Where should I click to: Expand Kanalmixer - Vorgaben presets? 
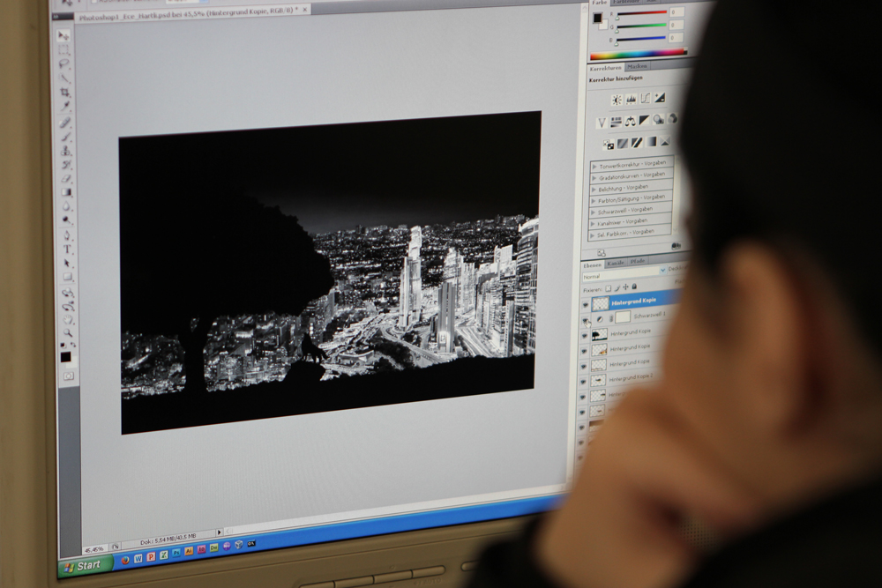point(593,224)
